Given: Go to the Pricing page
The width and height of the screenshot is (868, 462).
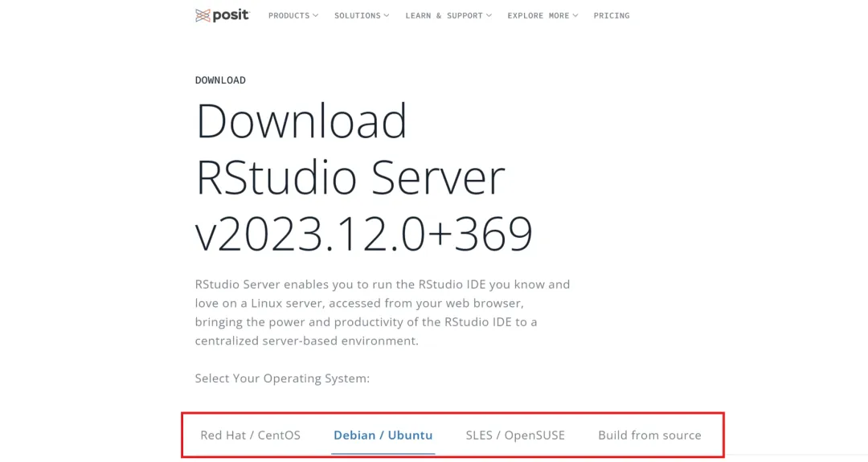Looking at the screenshot, I should 612,15.
